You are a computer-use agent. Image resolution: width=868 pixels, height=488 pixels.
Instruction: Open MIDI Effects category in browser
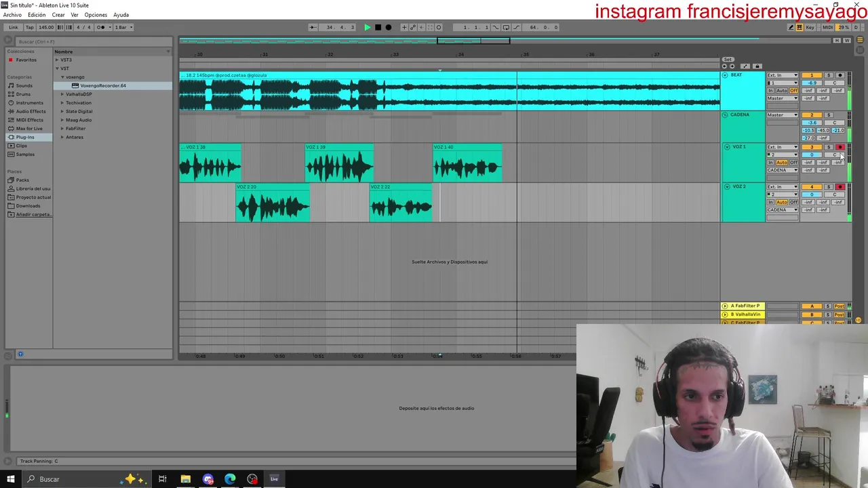coord(29,120)
